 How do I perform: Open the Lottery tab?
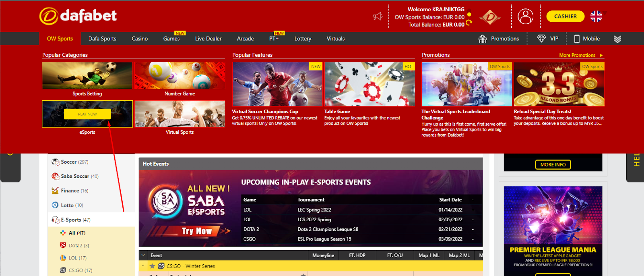coord(303,39)
